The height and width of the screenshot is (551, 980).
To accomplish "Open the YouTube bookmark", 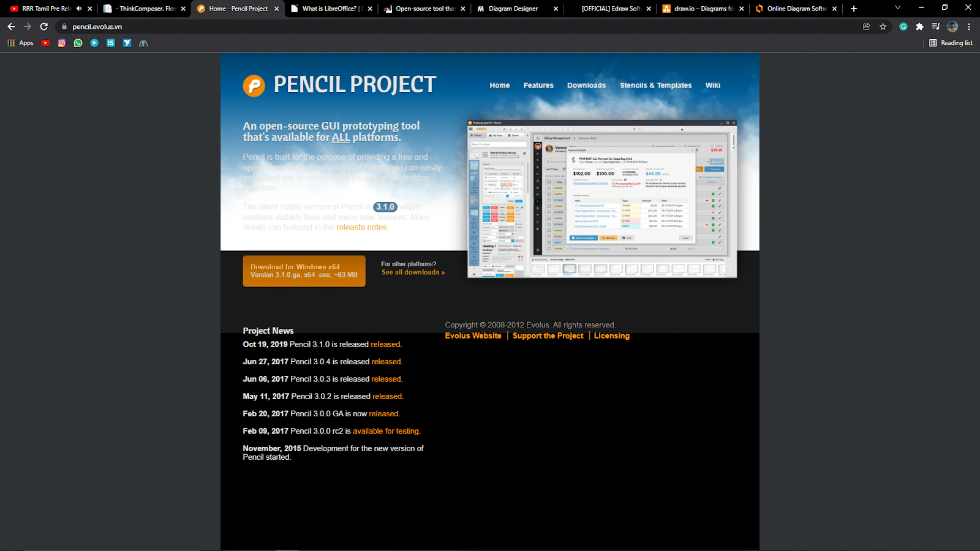I will pyautogui.click(x=45, y=43).
